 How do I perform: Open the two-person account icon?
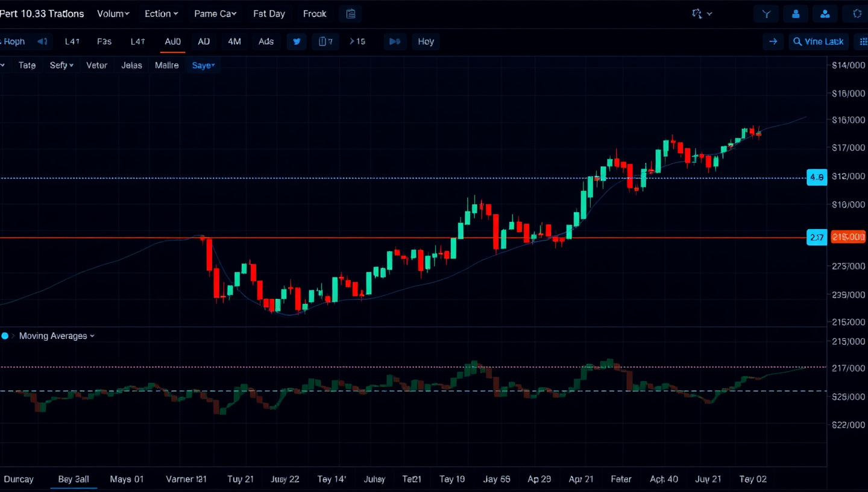(x=825, y=14)
